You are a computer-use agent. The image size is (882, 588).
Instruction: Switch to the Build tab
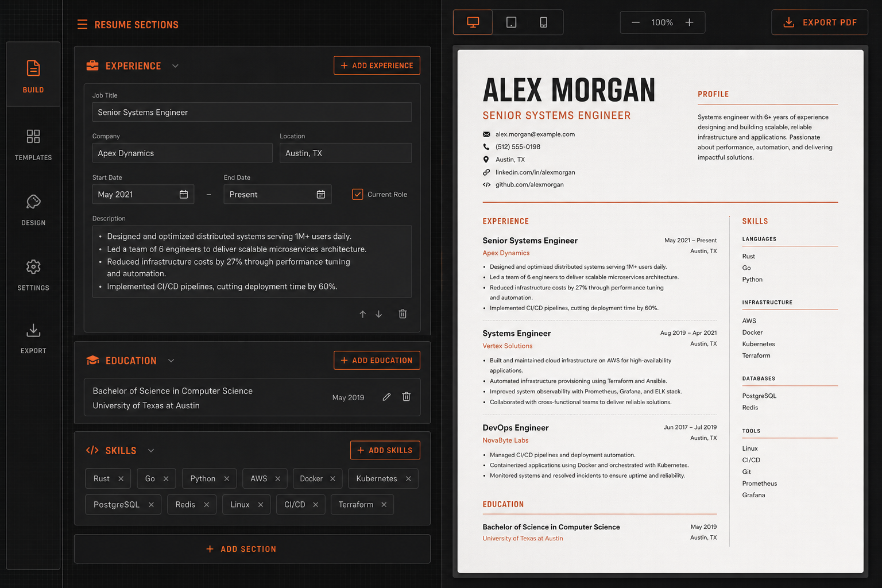[x=33, y=76]
